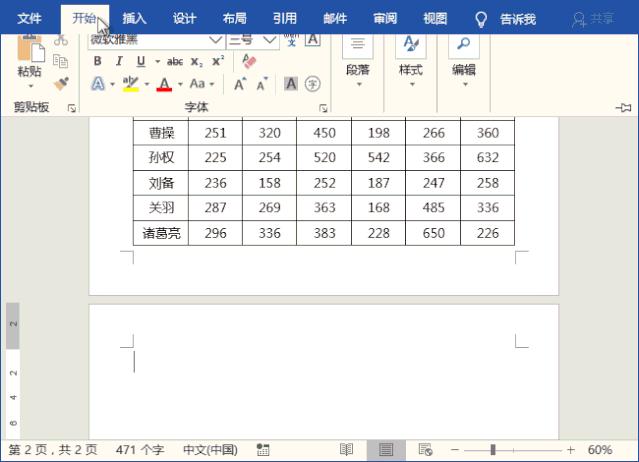Click the 60% zoom level

pos(599,450)
